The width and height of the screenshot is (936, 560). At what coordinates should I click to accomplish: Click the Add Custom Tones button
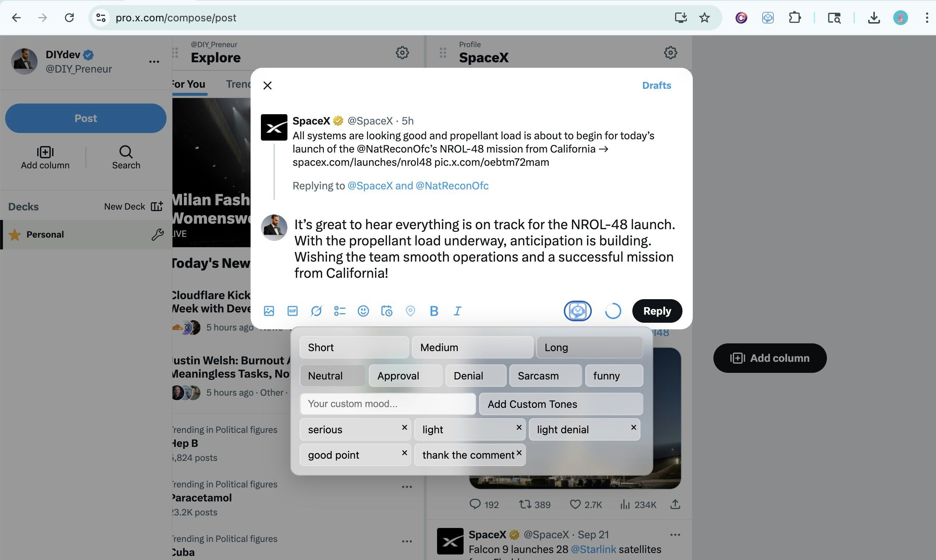coord(561,404)
